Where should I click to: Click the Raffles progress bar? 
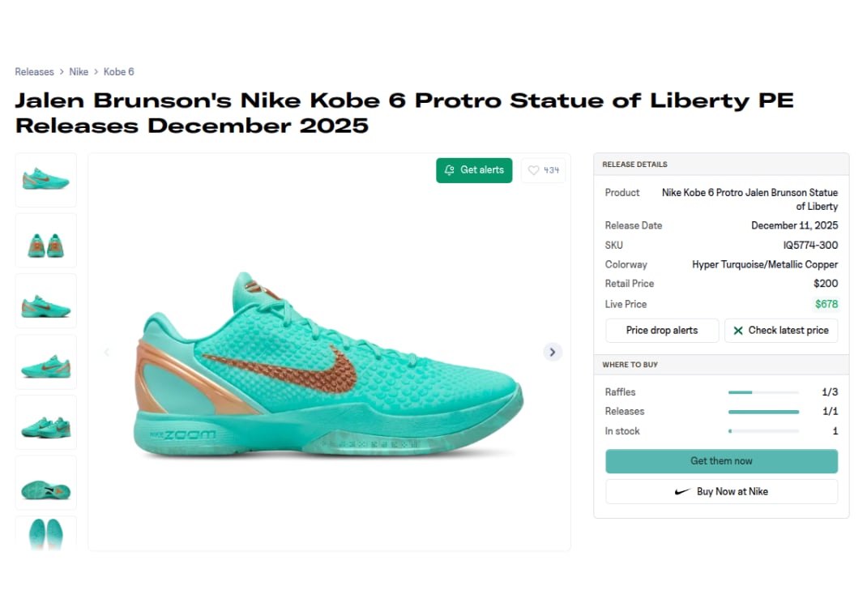pyautogui.click(x=763, y=392)
